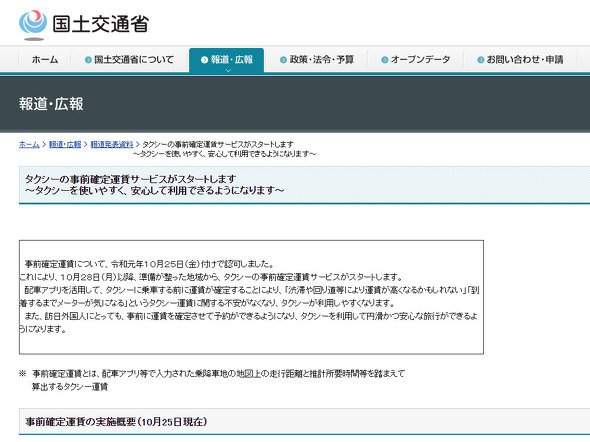Open the オープンデータ menu
The image size is (590, 442).
click(415, 59)
